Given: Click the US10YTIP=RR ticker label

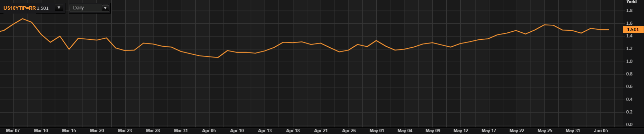Looking at the screenshot, I should pos(19,8).
